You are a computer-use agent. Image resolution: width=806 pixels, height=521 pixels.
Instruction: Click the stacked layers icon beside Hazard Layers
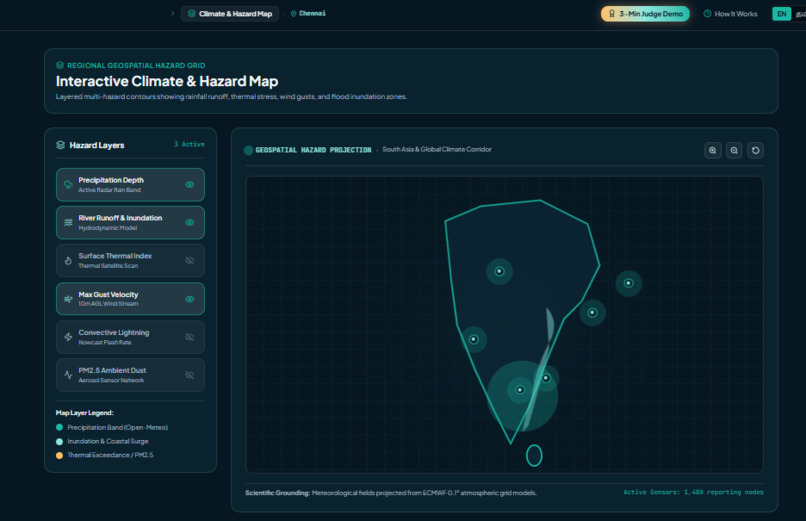[x=60, y=145]
